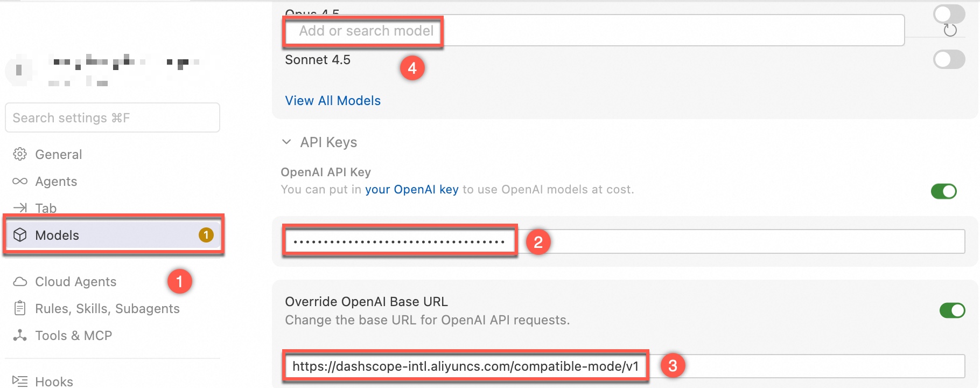Disable Override OpenAI Base URL toggle
The width and height of the screenshot is (980, 388).
[952, 310]
